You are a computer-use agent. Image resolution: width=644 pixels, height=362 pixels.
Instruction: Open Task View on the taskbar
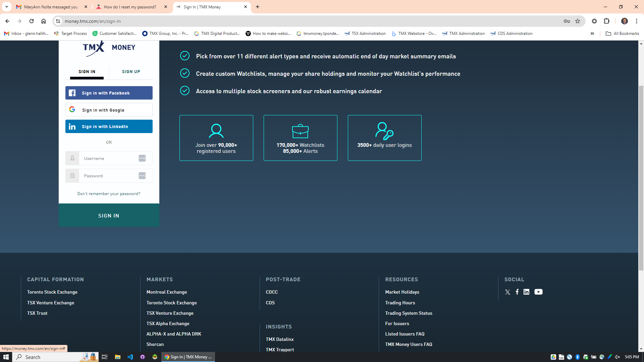pos(105,357)
